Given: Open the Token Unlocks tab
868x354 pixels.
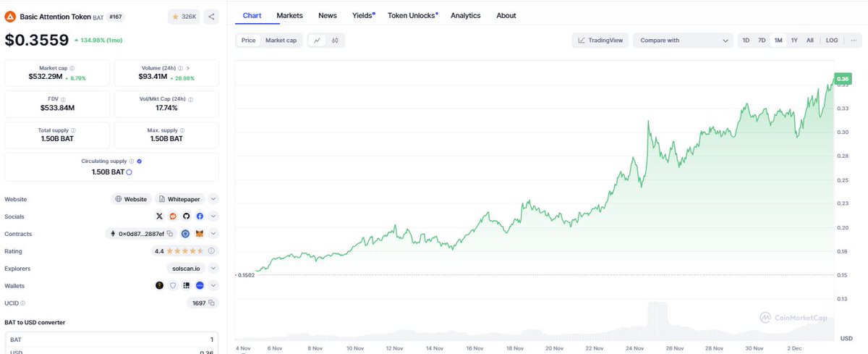Looking at the screenshot, I should (412, 15).
